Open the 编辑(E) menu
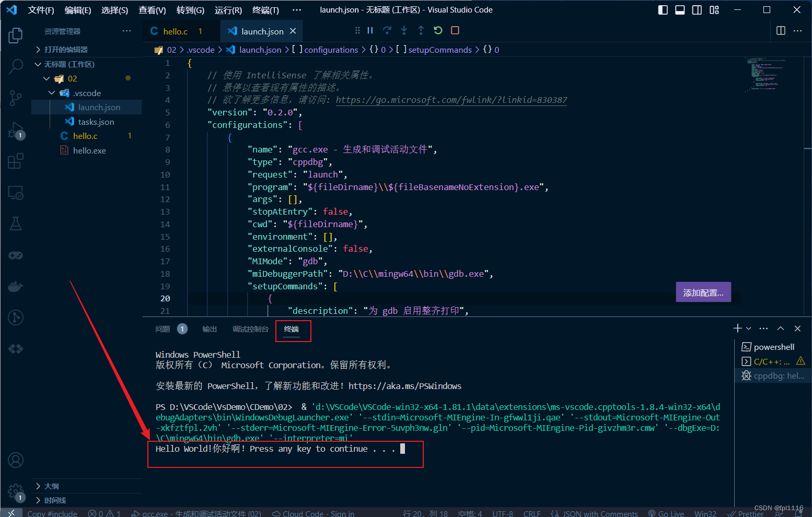This screenshot has width=812, height=517. click(78, 10)
